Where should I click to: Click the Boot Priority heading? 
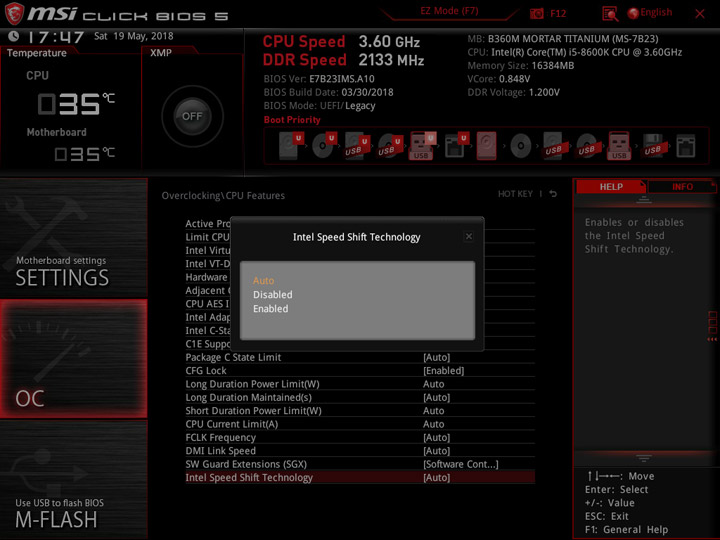pos(292,120)
